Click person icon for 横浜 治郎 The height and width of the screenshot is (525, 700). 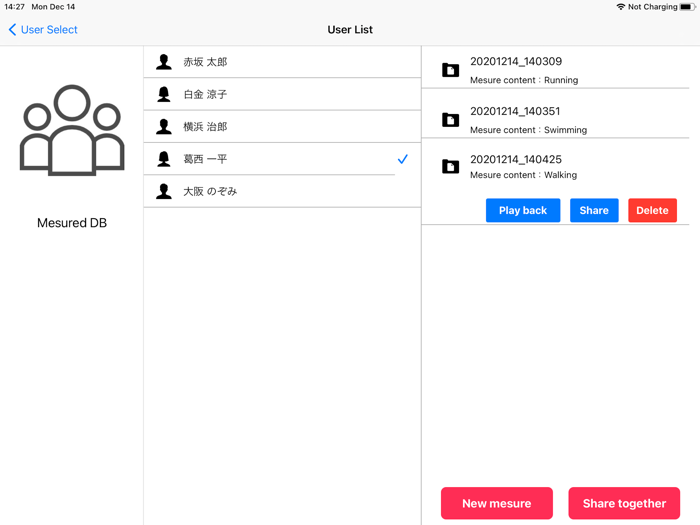[164, 127]
